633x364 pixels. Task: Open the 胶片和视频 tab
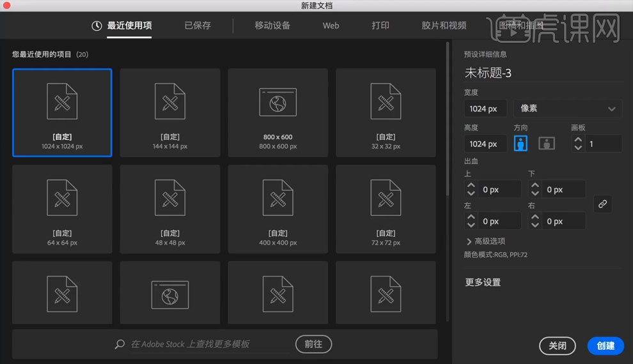pyautogui.click(x=444, y=26)
